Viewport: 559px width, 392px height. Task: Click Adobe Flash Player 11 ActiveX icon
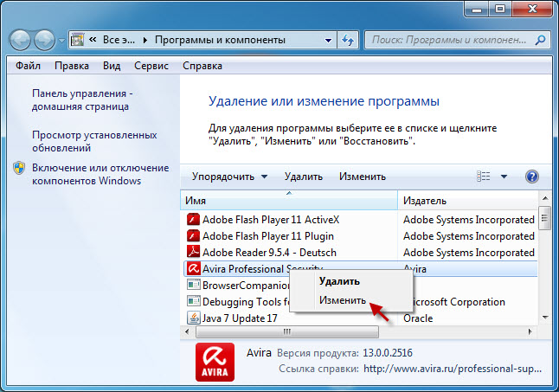[193, 219]
